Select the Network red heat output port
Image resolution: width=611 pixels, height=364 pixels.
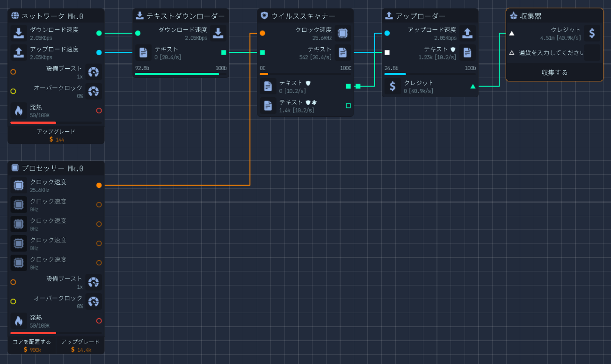[x=99, y=111]
